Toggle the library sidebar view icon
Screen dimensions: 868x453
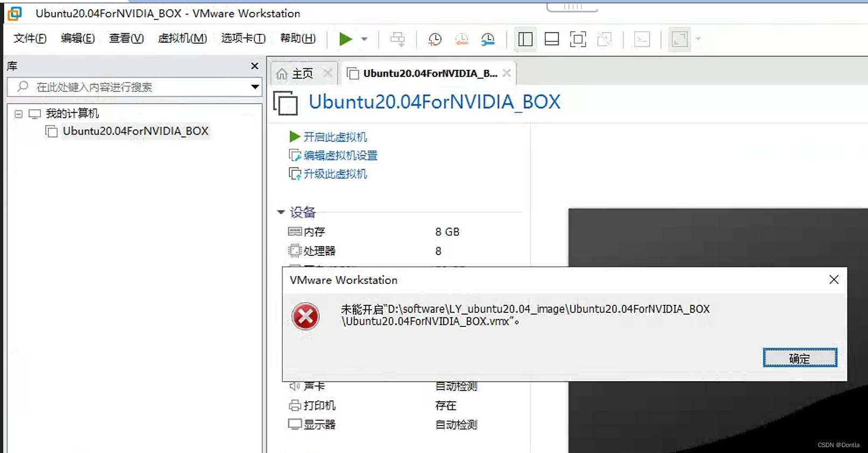[525, 39]
